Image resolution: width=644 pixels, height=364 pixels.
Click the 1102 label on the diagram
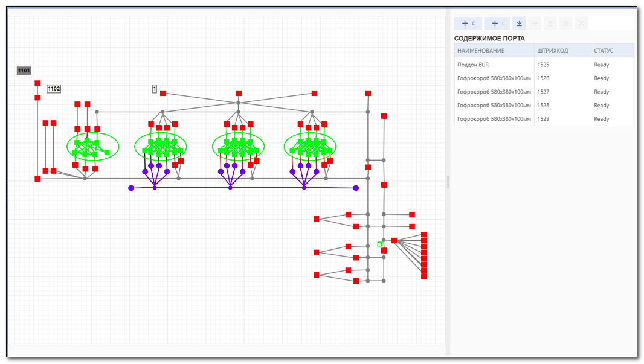click(54, 89)
